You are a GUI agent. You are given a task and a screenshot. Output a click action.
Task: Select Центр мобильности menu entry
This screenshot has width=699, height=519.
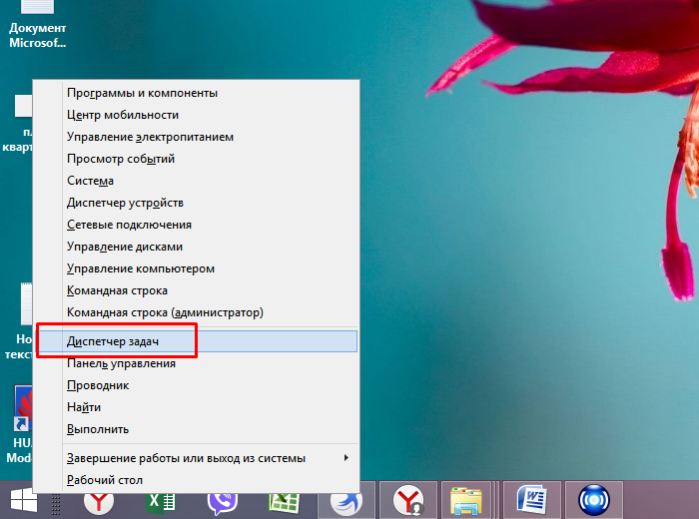(x=196, y=115)
